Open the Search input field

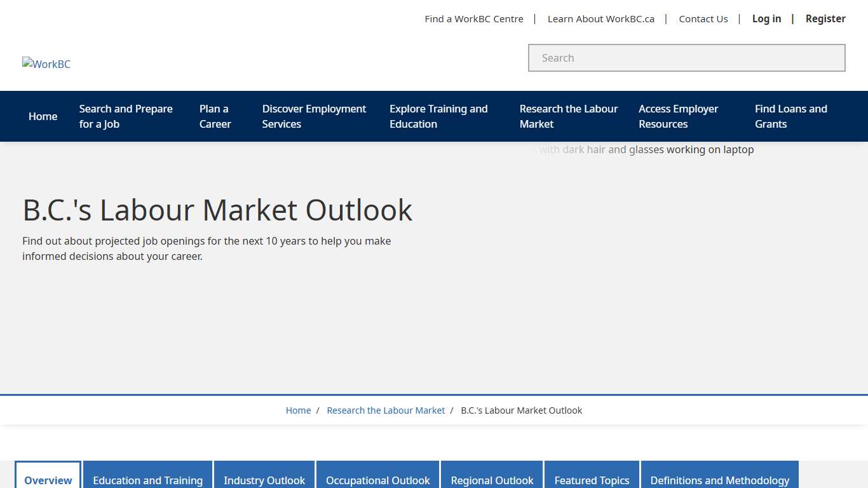coord(686,58)
